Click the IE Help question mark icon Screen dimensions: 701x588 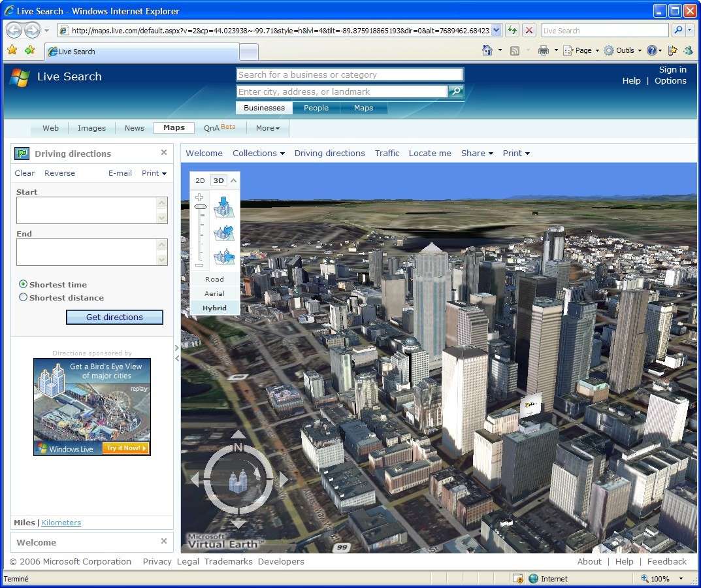point(652,50)
